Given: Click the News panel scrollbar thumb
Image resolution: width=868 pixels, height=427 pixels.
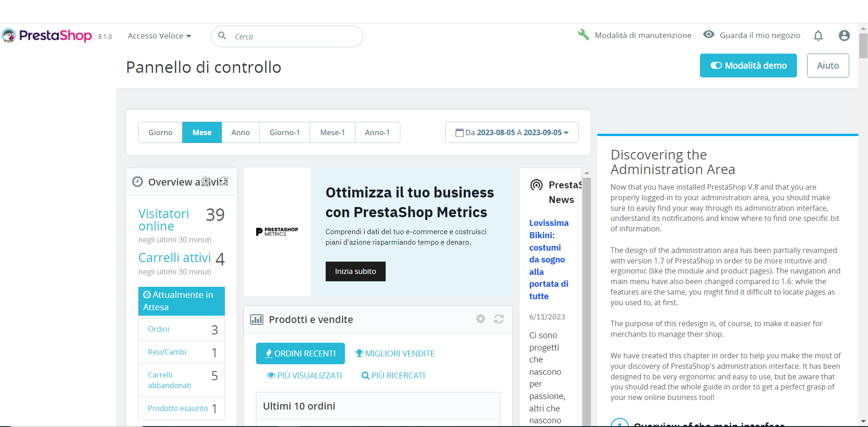Looking at the screenshot, I should pyautogui.click(x=586, y=301).
